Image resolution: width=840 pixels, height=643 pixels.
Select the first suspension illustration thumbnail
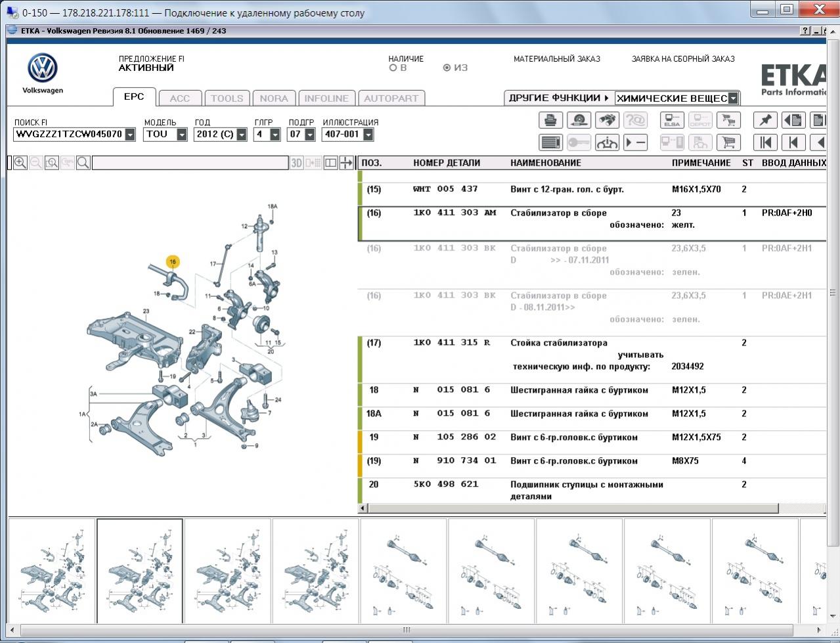pyautogui.click(x=52, y=571)
